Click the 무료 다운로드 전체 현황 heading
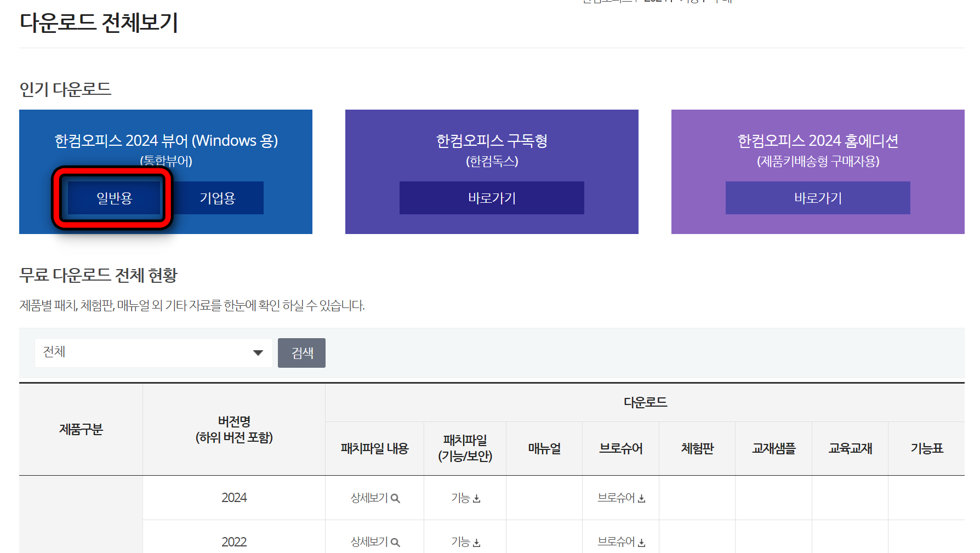This screenshot has height=553, width=980. [x=99, y=275]
